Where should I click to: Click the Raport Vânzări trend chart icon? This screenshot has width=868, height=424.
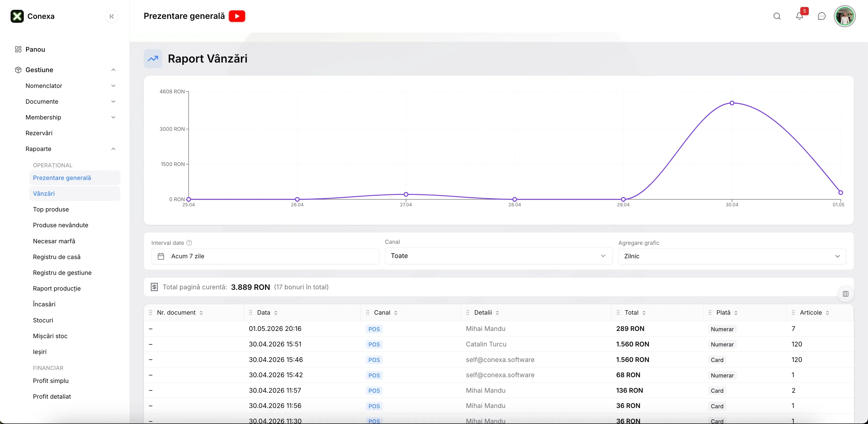click(x=153, y=59)
